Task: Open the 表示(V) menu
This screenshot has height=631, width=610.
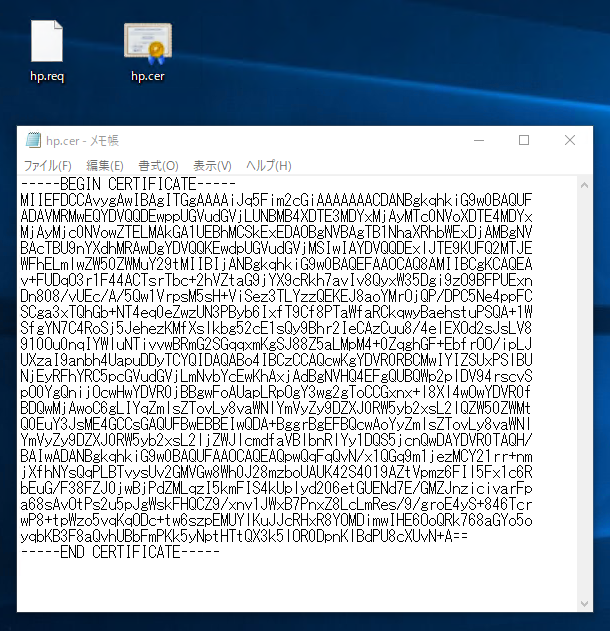Action: point(212,166)
